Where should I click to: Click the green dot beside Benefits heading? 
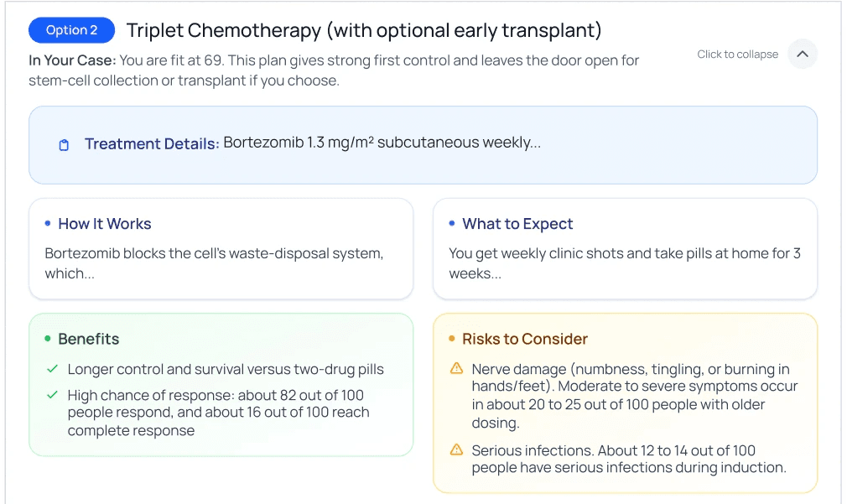point(48,338)
